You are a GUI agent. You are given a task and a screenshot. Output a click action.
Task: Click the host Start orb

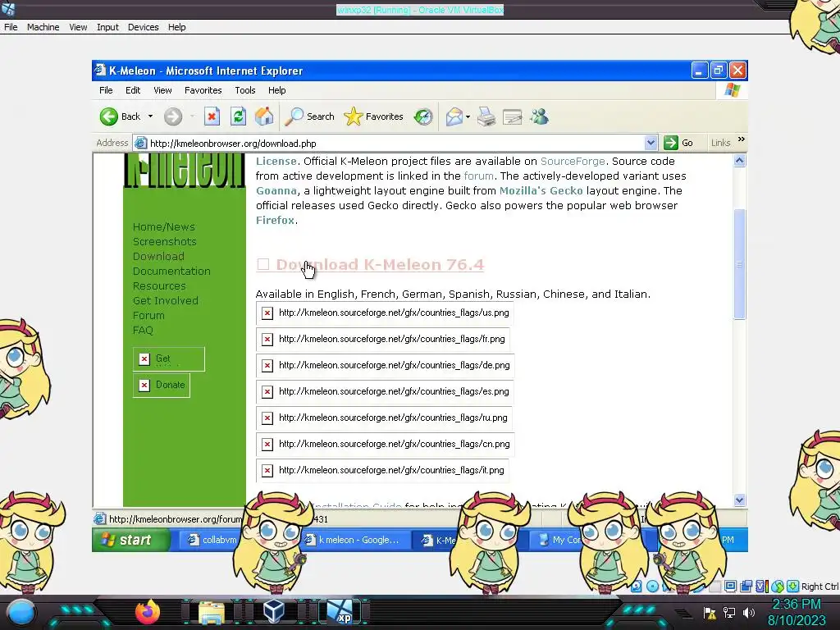pos(21,612)
